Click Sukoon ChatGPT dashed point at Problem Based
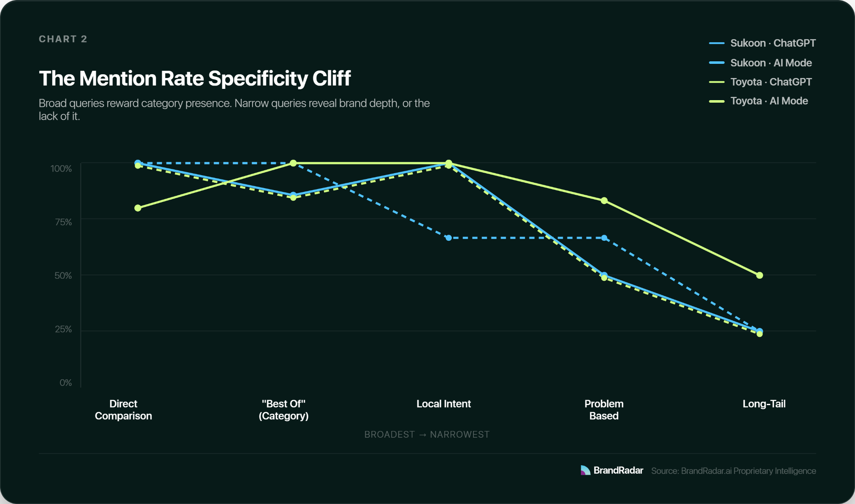This screenshot has width=855, height=504. (x=604, y=238)
